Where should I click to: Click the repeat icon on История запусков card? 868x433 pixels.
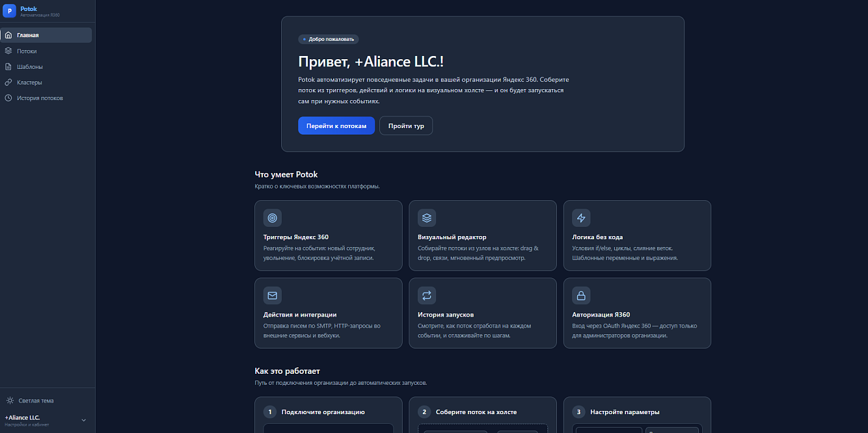[x=427, y=295]
